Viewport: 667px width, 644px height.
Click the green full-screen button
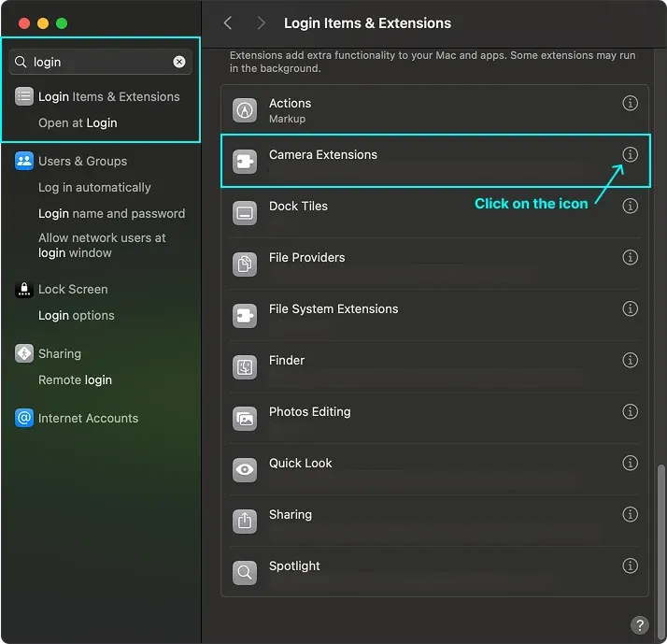coord(62,23)
